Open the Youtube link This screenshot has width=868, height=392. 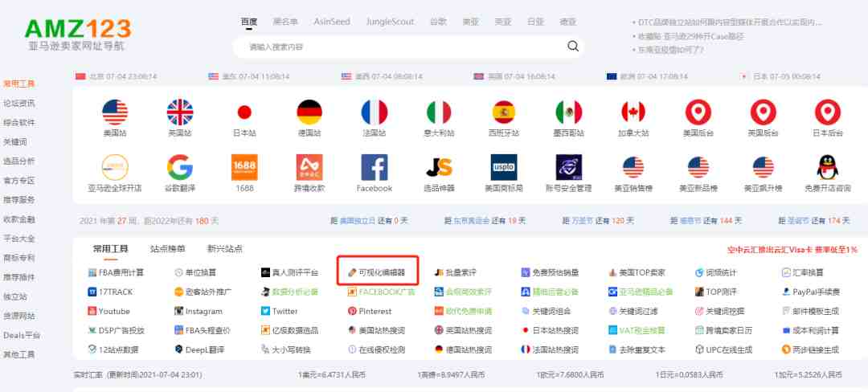[x=108, y=312]
